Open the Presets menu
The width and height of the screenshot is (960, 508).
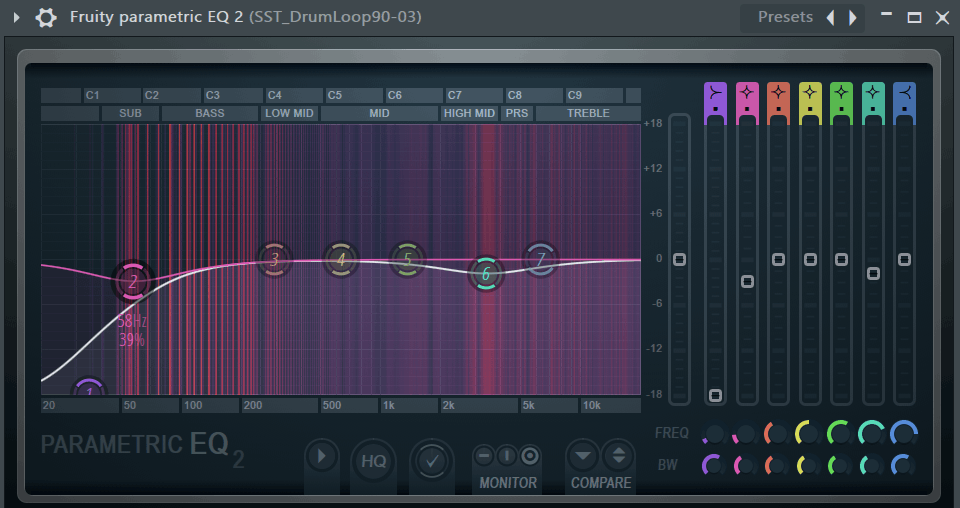pyautogui.click(x=785, y=17)
